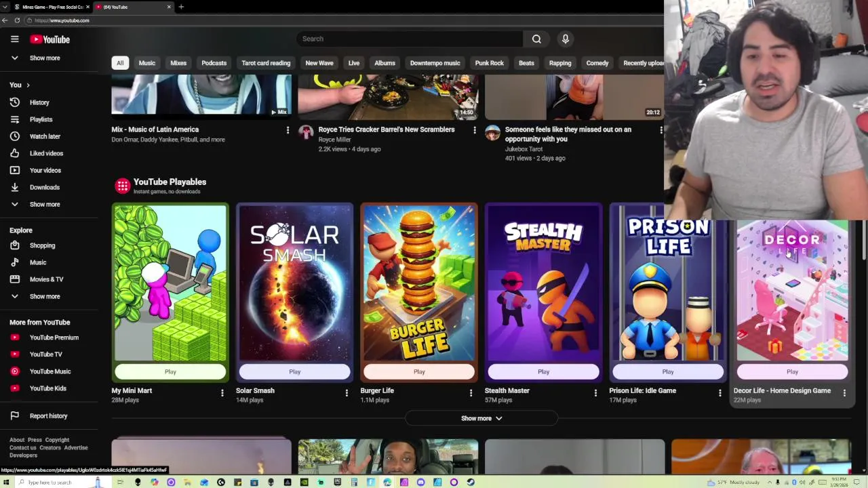Open the hamburger guide menu
The height and width of the screenshot is (488, 868).
tap(14, 39)
